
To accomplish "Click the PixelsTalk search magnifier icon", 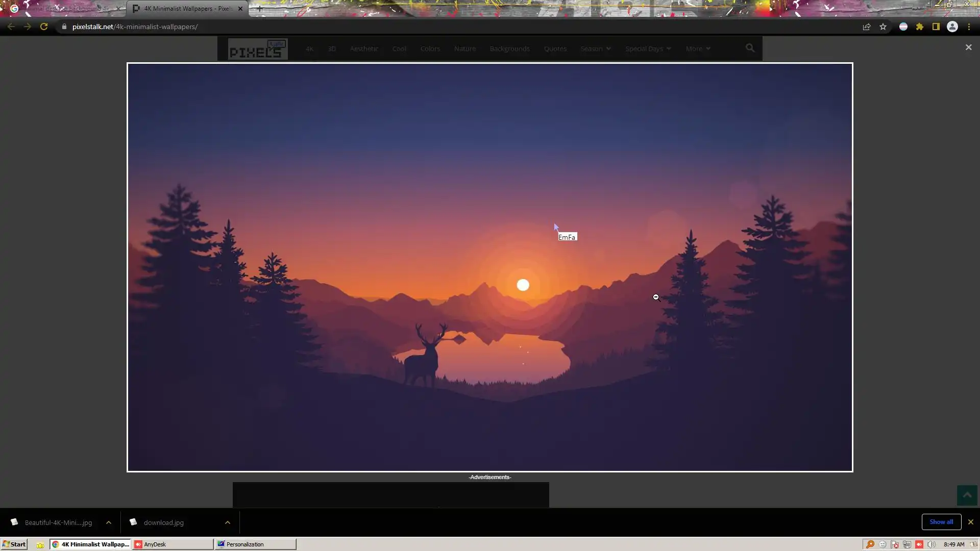I will point(750,48).
